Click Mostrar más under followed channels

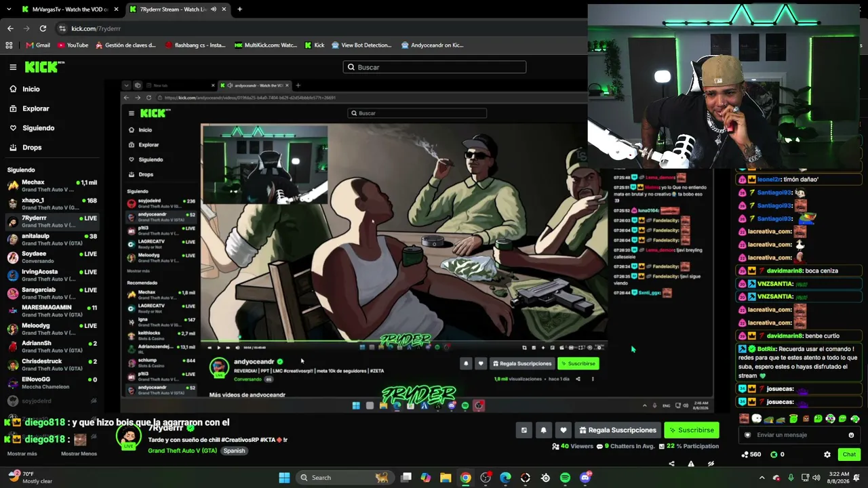[x=22, y=454]
